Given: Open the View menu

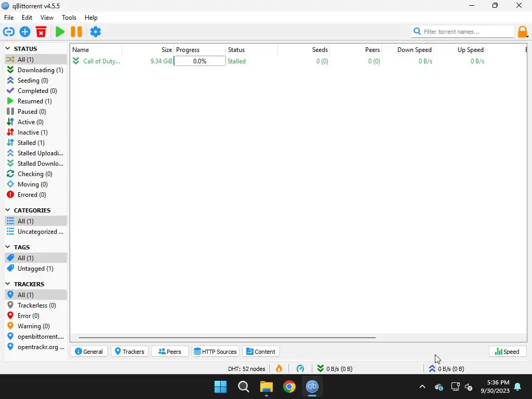Looking at the screenshot, I should tap(47, 18).
